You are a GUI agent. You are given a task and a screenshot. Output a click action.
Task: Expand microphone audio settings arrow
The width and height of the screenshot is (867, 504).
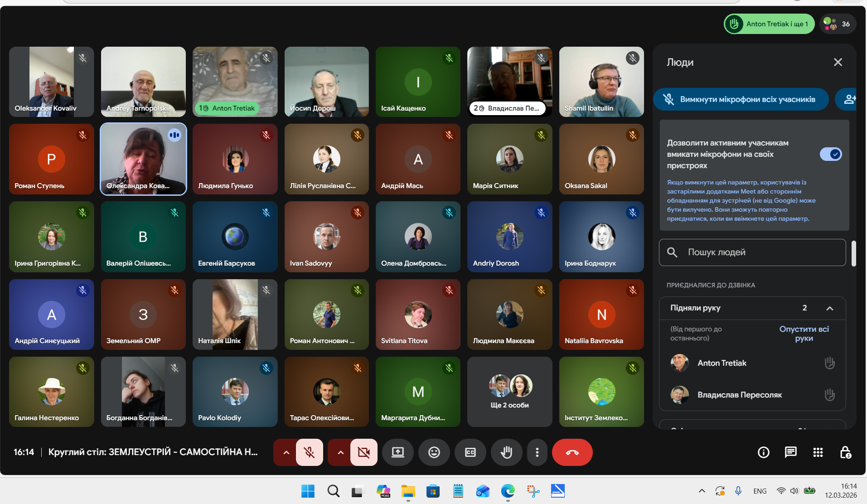(286, 452)
